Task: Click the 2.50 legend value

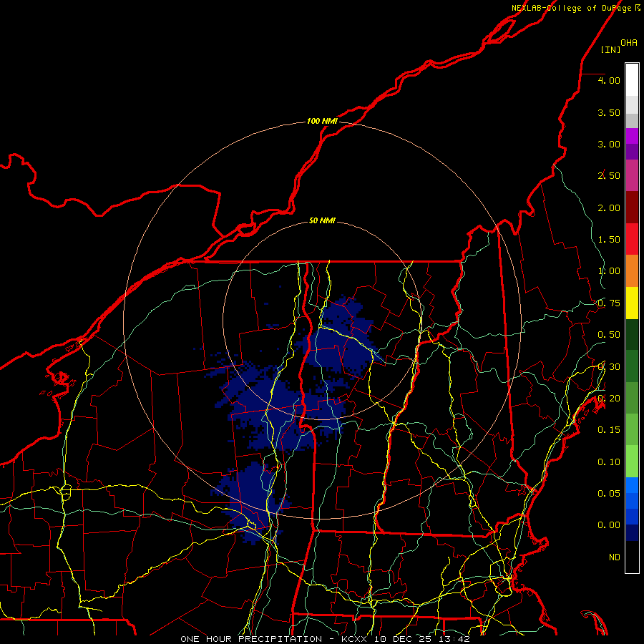Action: pyautogui.click(x=609, y=176)
